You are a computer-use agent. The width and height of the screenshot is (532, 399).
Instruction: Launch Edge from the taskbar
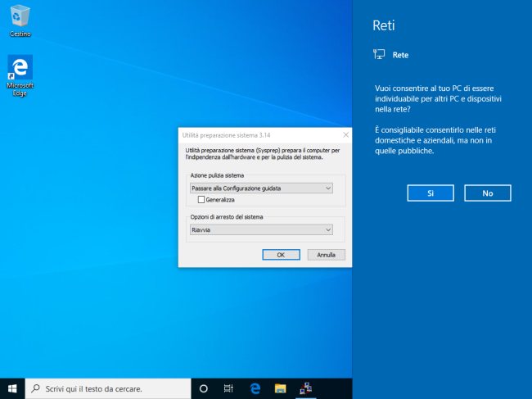click(x=255, y=388)
